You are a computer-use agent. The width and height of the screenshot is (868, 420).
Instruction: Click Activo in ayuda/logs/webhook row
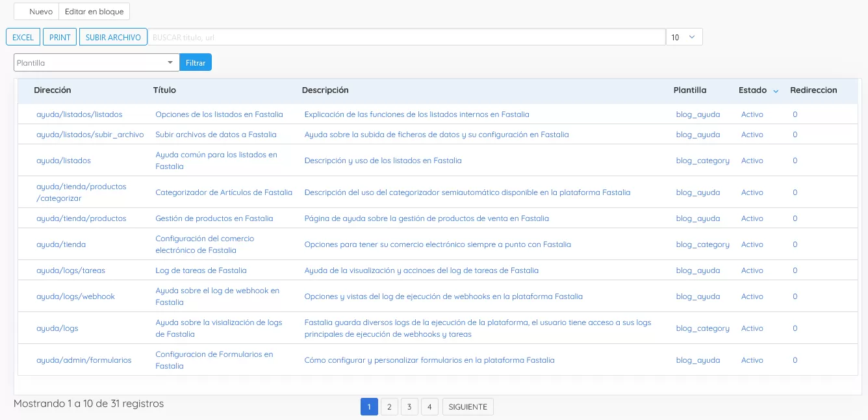pos(752,296)
